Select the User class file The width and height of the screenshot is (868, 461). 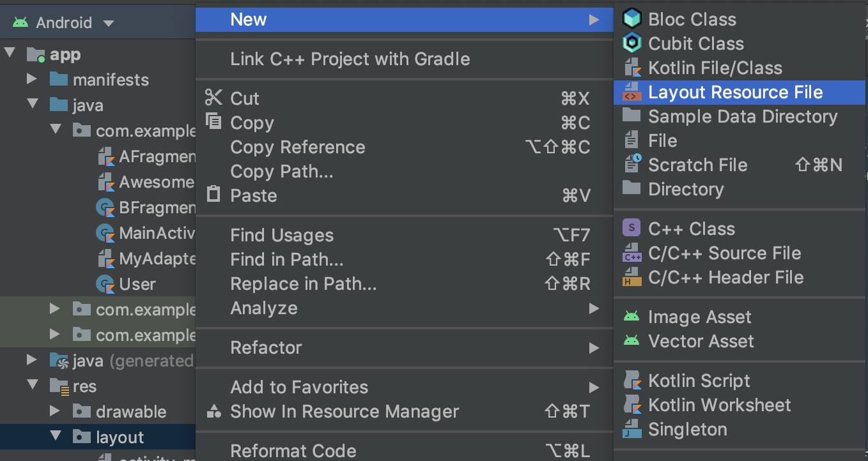coord(137,284)
